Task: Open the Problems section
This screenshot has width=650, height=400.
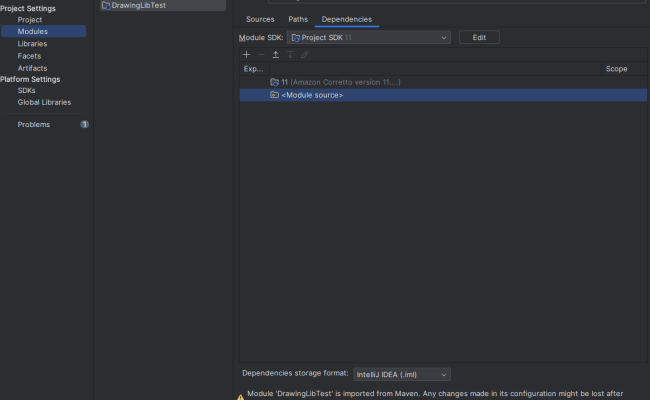Action: point(34,124)
